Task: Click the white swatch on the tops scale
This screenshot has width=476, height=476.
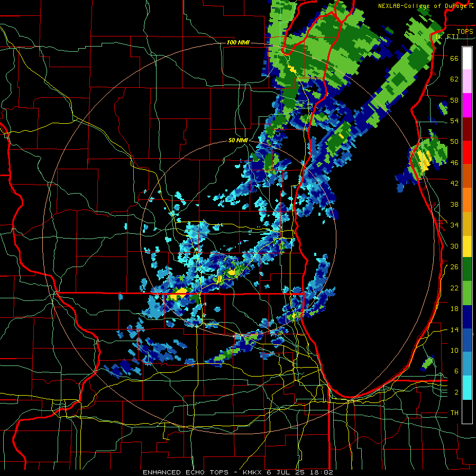Action: point(467,58)
